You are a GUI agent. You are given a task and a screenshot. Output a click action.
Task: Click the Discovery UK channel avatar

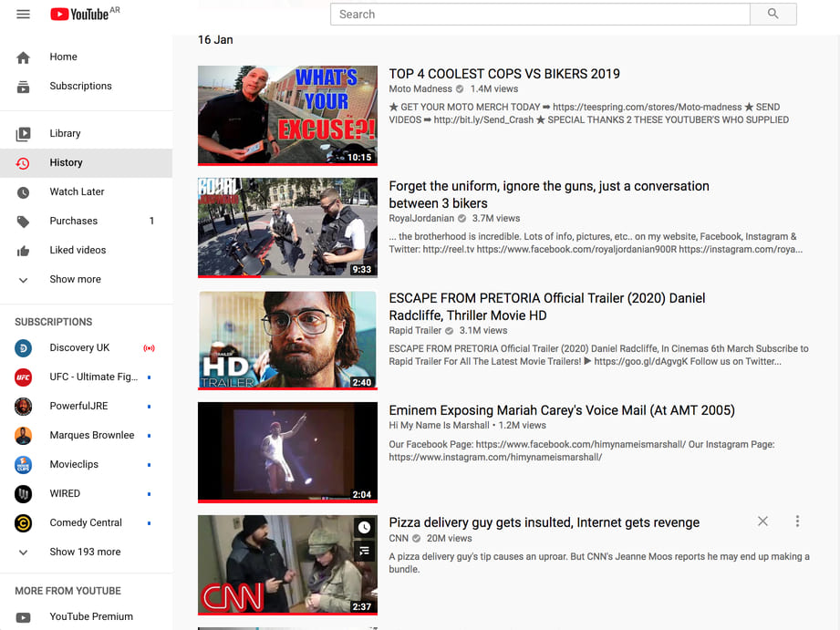[x=23, y=348]
